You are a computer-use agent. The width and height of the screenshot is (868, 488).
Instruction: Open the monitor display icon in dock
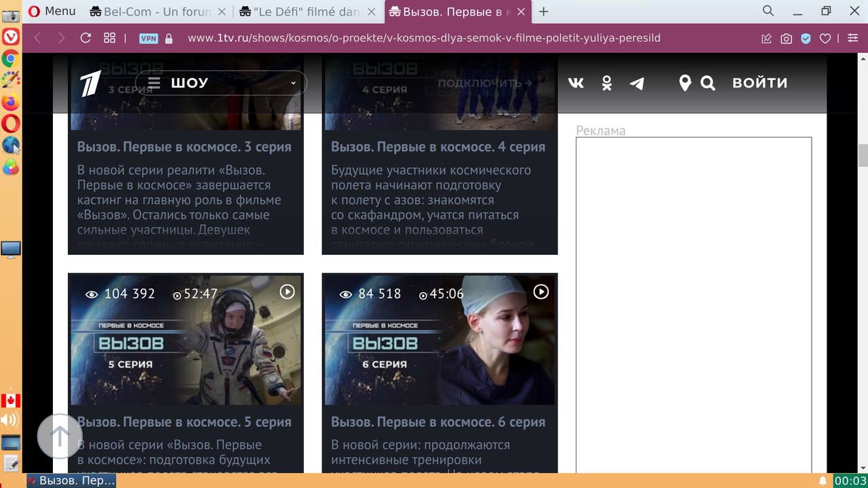[x=11, y=250]
